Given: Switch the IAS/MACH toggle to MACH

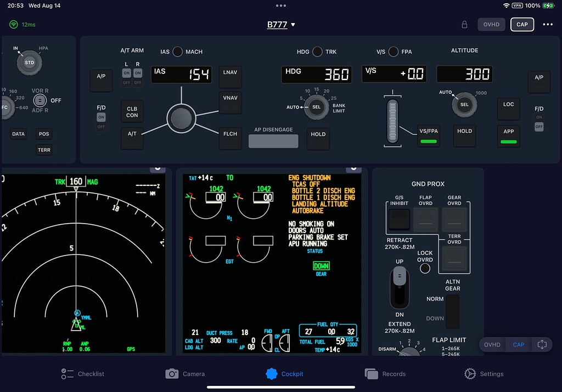Looking at the screenshot, I should click(x=178, y=52).
